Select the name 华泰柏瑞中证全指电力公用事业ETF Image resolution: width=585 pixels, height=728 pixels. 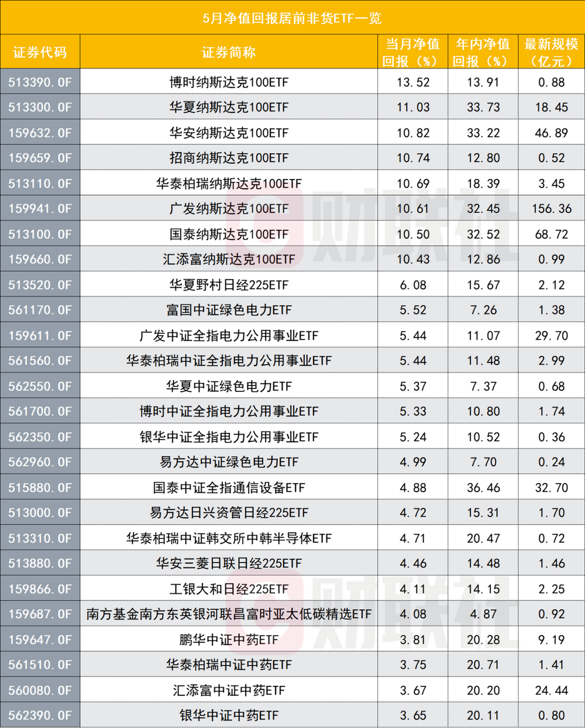point(229,361)
